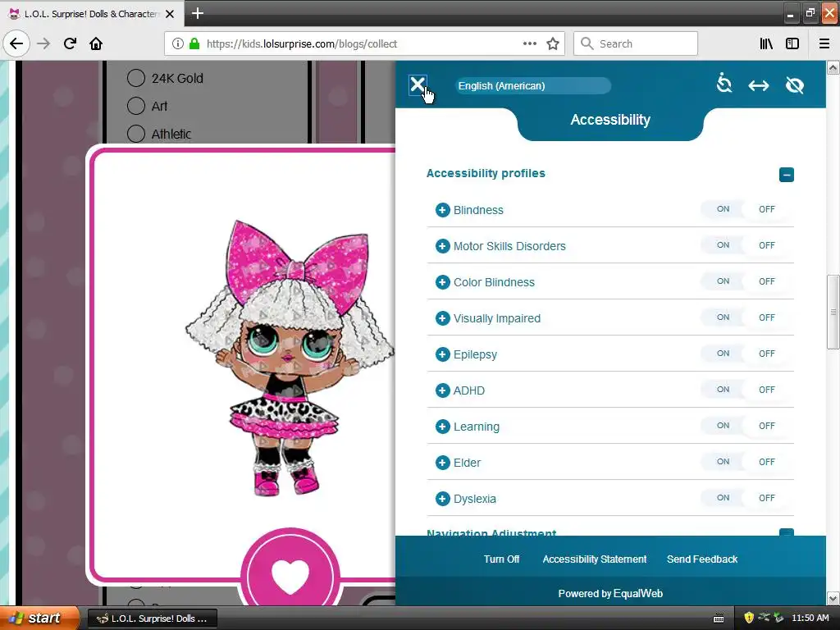The width and height of the screenshot is (840, 630).
Task: Expand the Color Blindness profile details
Action: (x=442, y=282)
